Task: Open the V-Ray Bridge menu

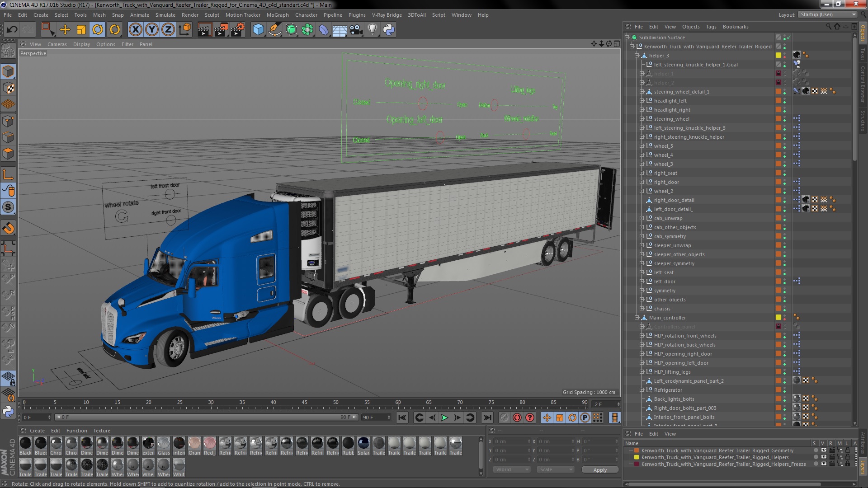Action: point(387,15)
